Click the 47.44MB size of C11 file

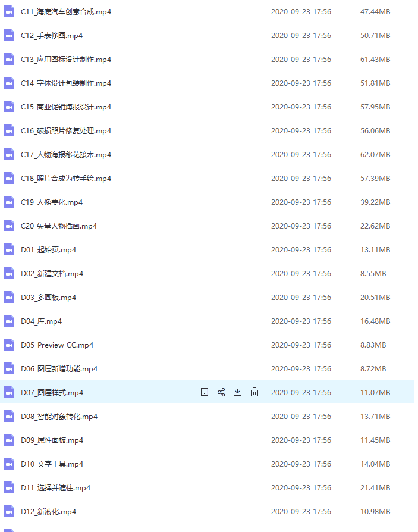[375, 12]
